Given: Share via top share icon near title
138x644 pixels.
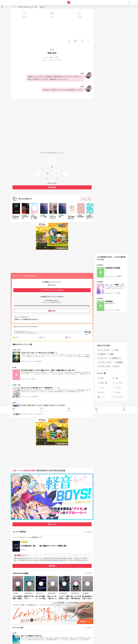Looking at the screenshot, I should [x=69, y=41].
